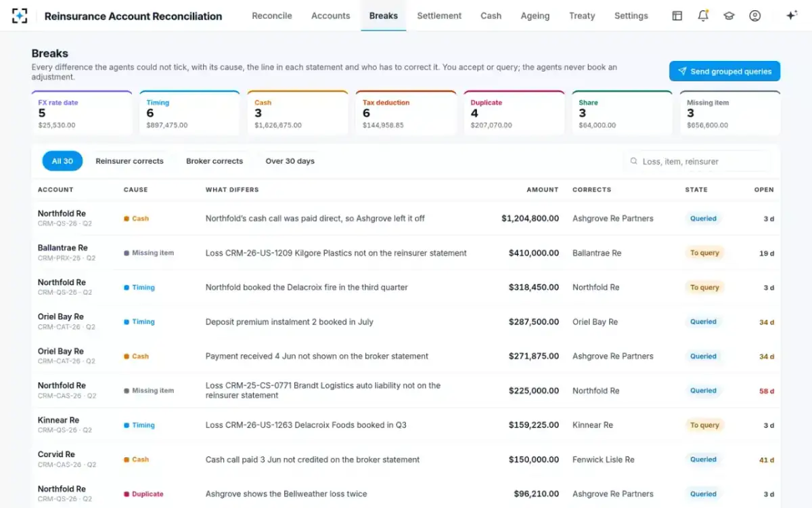Screen dimensions: 812x508
Task: Click the State column header
Action: point(696,190)
